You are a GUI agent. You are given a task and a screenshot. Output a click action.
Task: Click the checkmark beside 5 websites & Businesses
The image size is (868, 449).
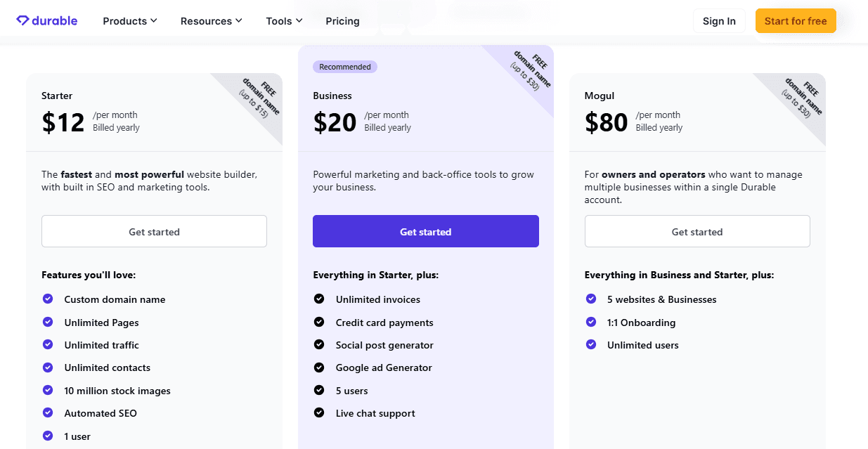pyautogui.click(x=590, y=299)
